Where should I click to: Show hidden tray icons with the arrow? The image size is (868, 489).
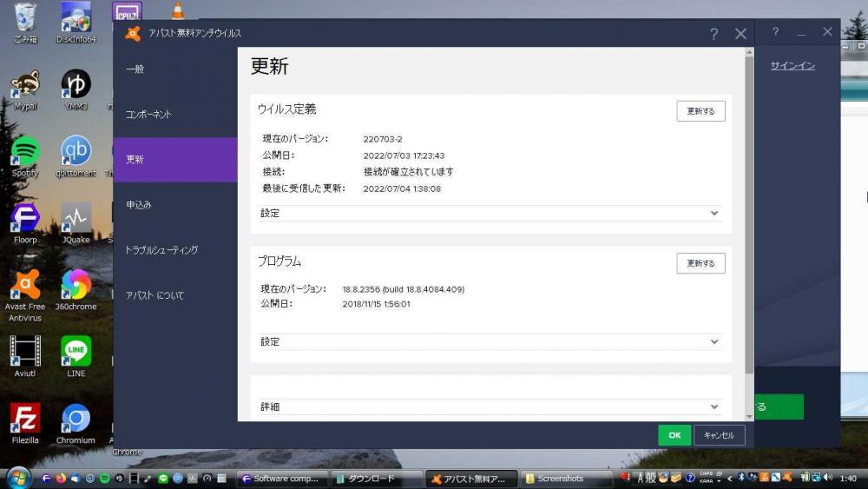pos(730,478)
